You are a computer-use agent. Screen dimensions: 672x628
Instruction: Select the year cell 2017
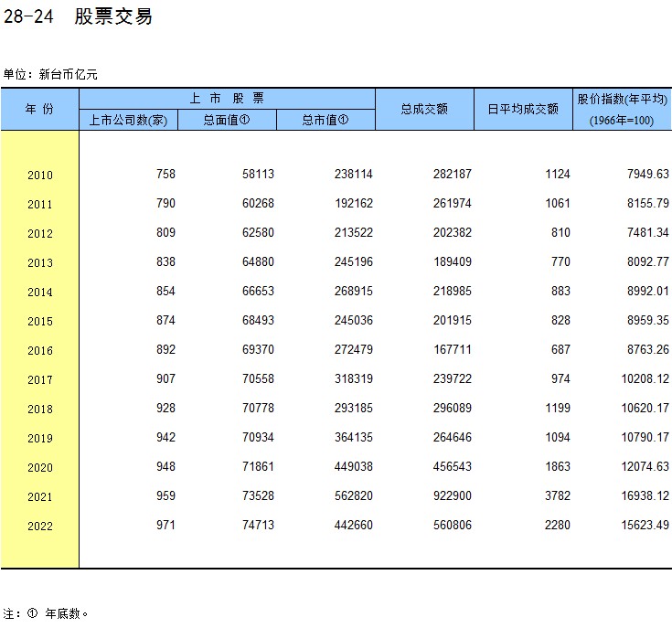pyautogui.click(x=40, y=380)
